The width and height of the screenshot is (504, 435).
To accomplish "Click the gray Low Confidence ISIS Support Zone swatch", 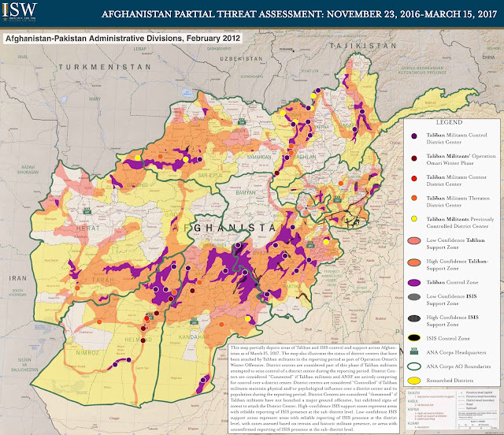I will (414, 297).
